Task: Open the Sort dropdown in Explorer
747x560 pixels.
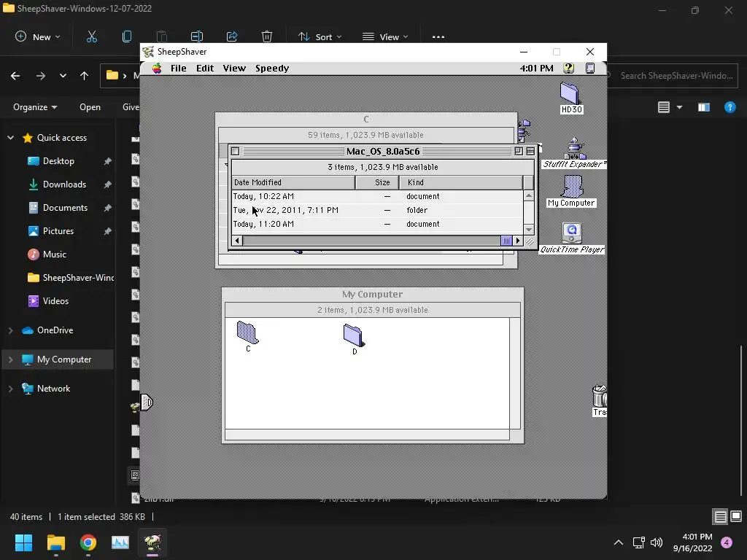Action: (x=320, y=36)
